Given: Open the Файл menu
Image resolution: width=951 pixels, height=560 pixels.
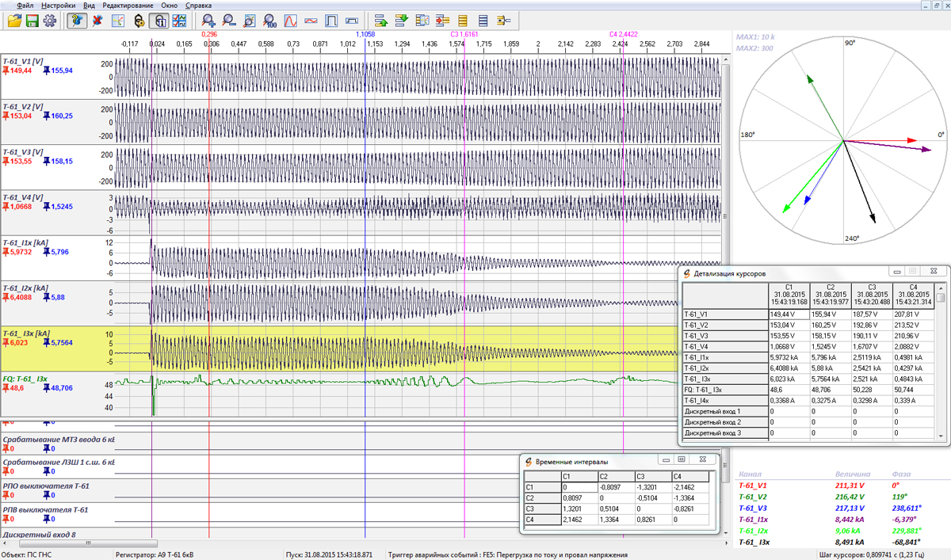Looking at the screenshot, I should 25,5.
